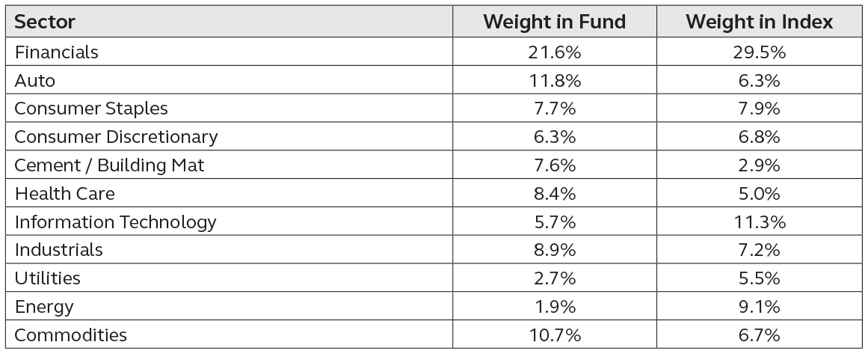Select the 9.1% Energy index weight
This screenshot has width=868, height=354.
point(759,307)
